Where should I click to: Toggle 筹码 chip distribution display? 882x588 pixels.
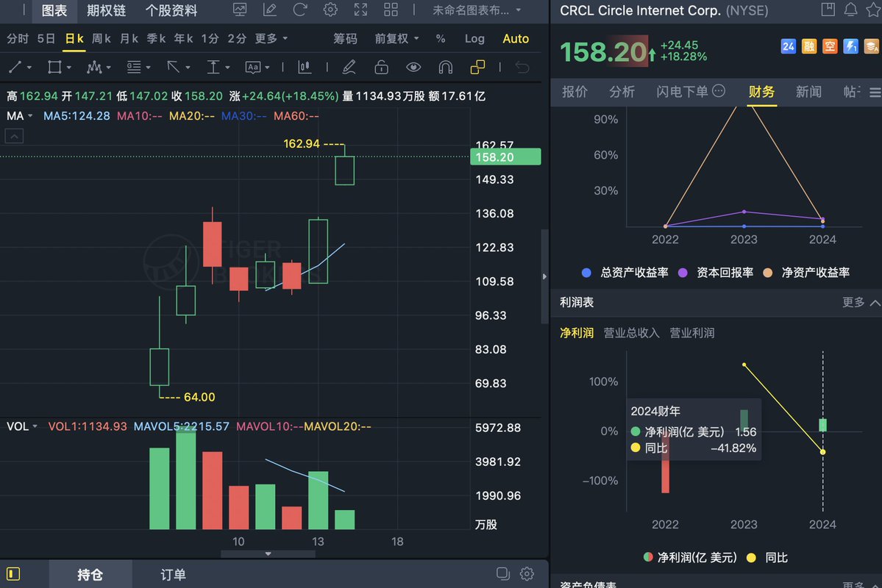click(x=346, y=39)
